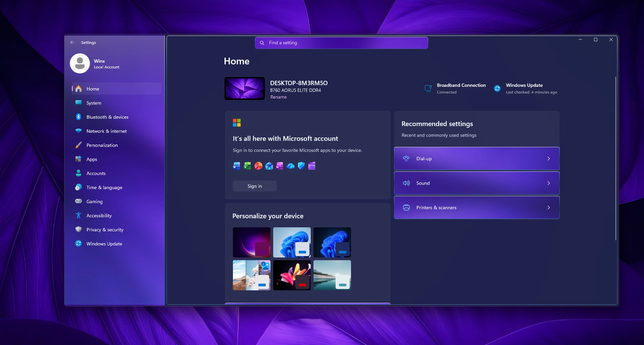644x345 pixels.
Task: Click the Wi-Fi icon for Network & internet
Action: 79,131
